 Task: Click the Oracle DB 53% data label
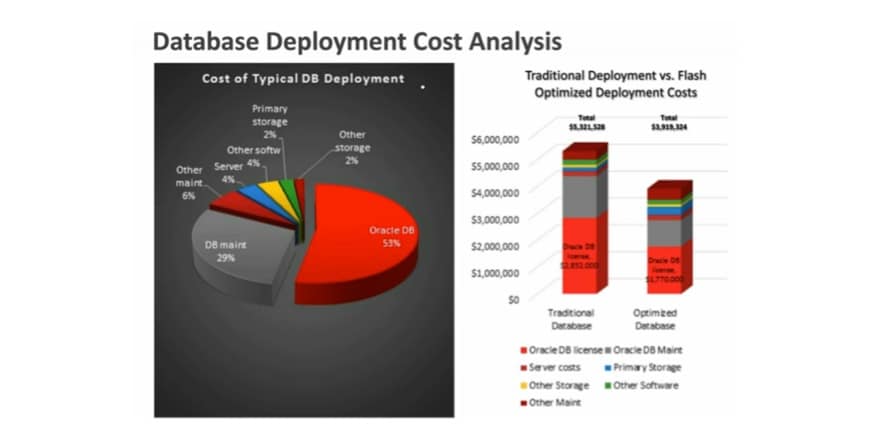[x=392, y=237]
